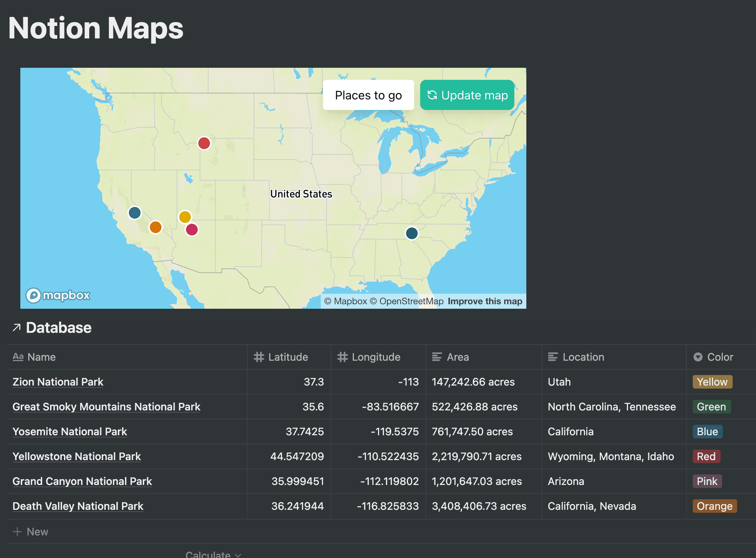
Task: Select the Green color tag
Action: (x=712, y=407)
